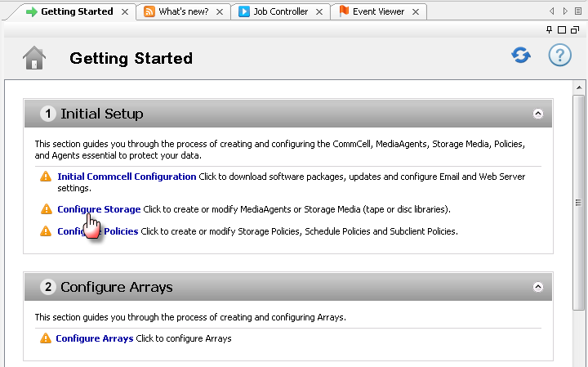Click the scrollbar up arrow
588x367 pixels.
pos(579,87)
